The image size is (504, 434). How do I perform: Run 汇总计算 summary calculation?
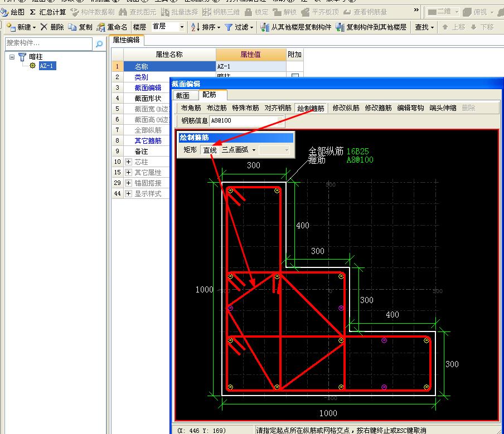(47, 12)
